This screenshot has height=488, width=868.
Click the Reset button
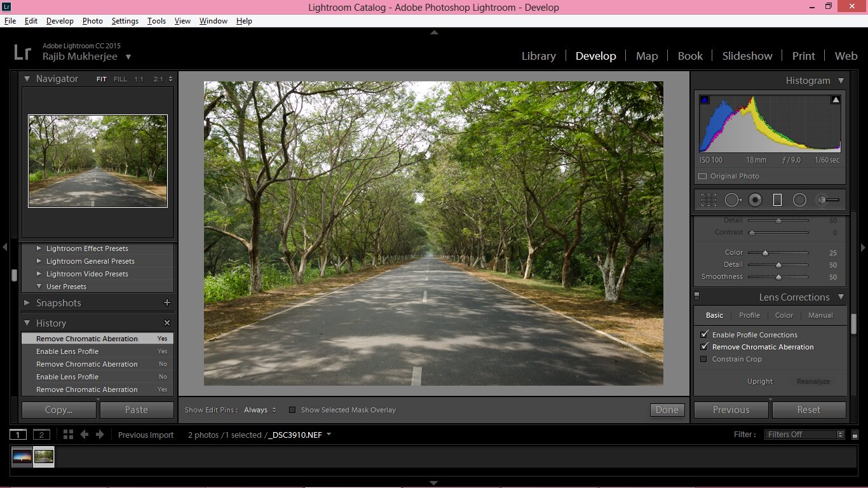coord(809,410)
